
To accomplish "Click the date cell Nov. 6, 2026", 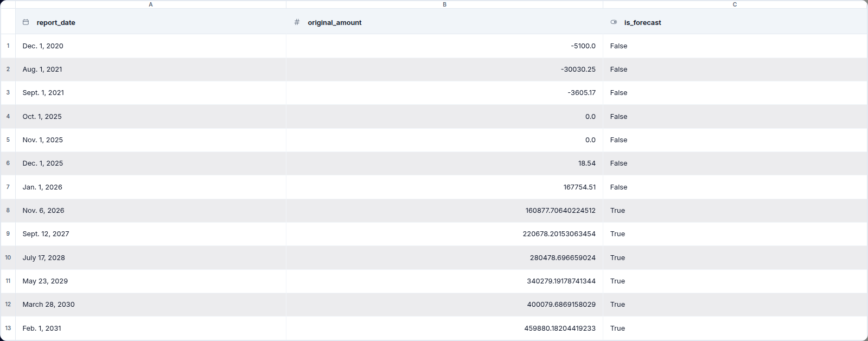I will tap(151, 211).
